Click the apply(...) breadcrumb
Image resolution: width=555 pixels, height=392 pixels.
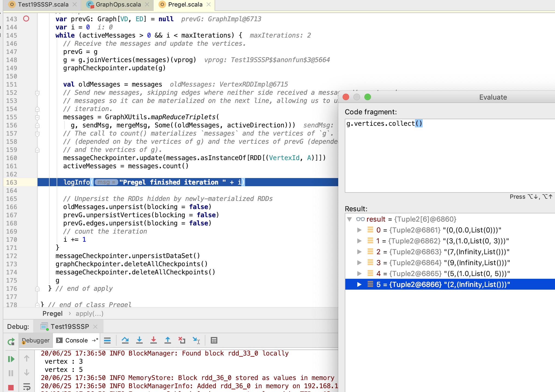point(90,314)
